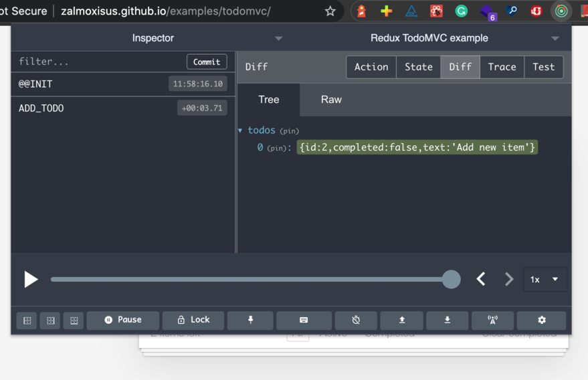The image size is (588, 380).
Task: Open the DevTools settings gear
Action: click(x=541, y=320)
